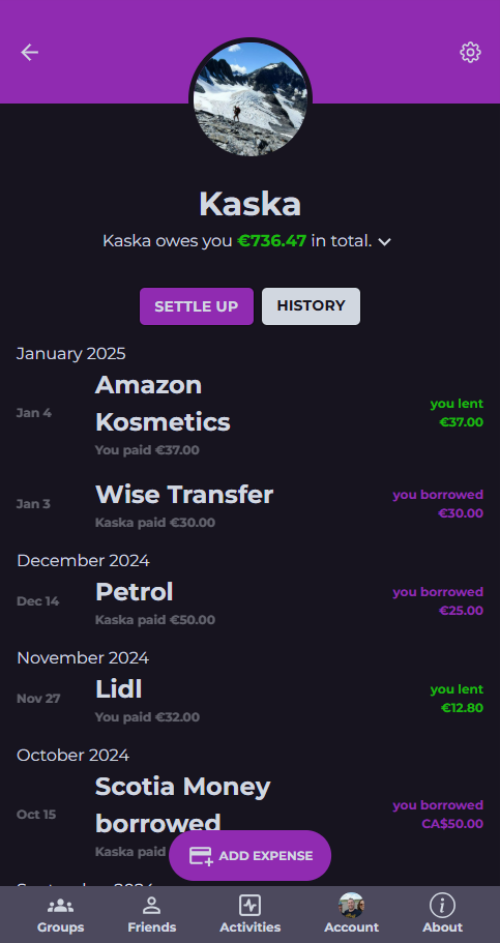The height and width of the screenshot is (943, 500).
Task: Open the Account avatar icon
Action: pos(351,905)
